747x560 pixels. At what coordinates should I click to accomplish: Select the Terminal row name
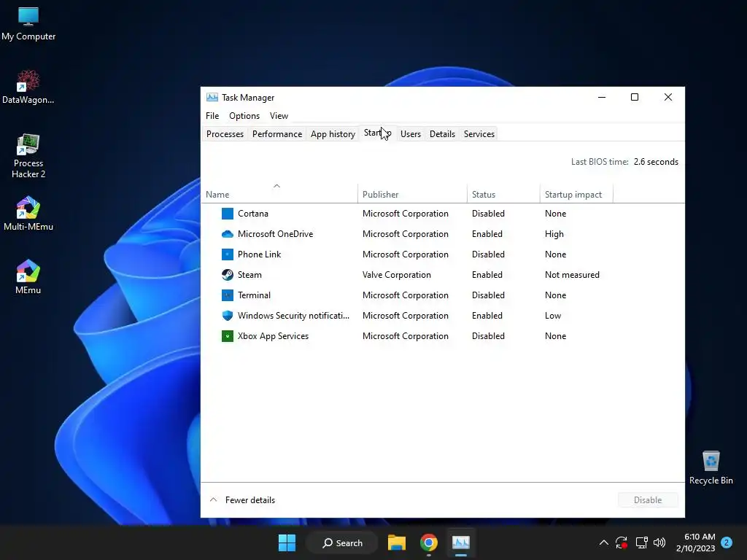pyautogui.click(x=254, y=295)
